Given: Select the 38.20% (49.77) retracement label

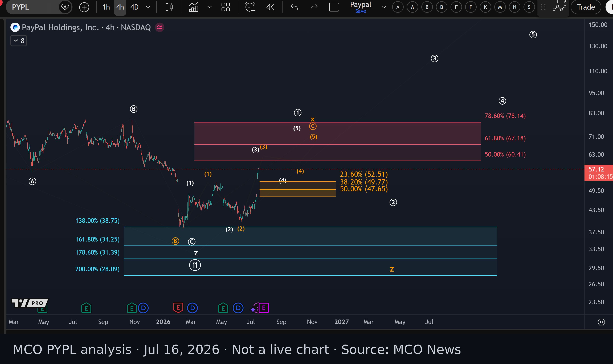Looking at the screenshot, I should [364, 182].
